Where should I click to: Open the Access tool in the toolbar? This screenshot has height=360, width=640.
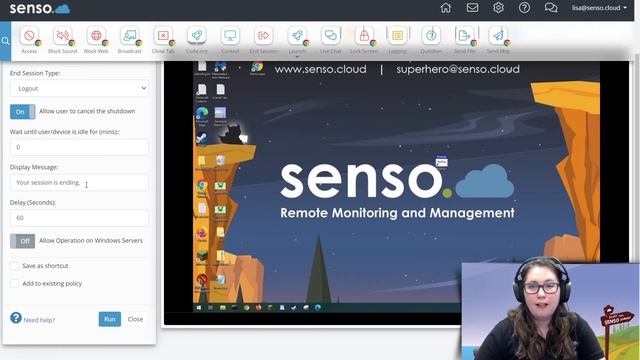[x=29, y=40]
